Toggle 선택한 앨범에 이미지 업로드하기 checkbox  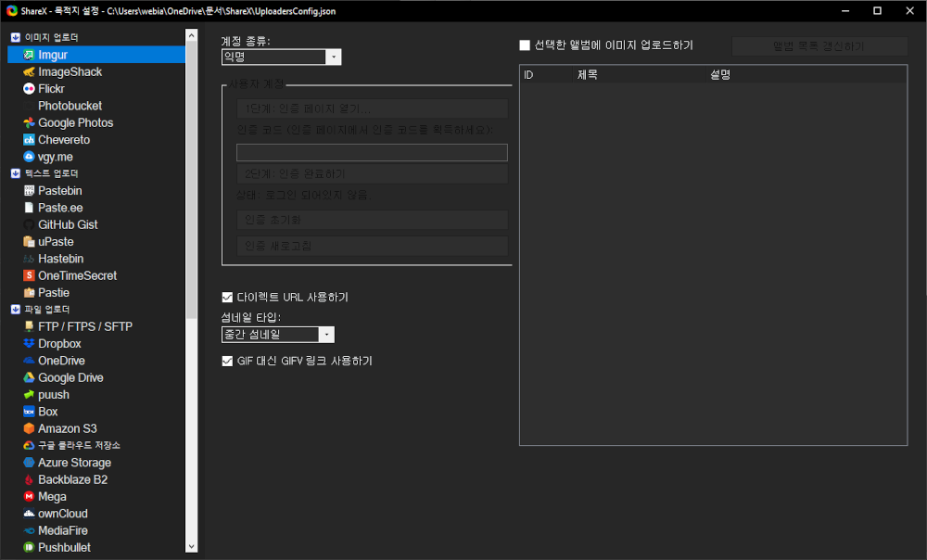coord(525,45)
